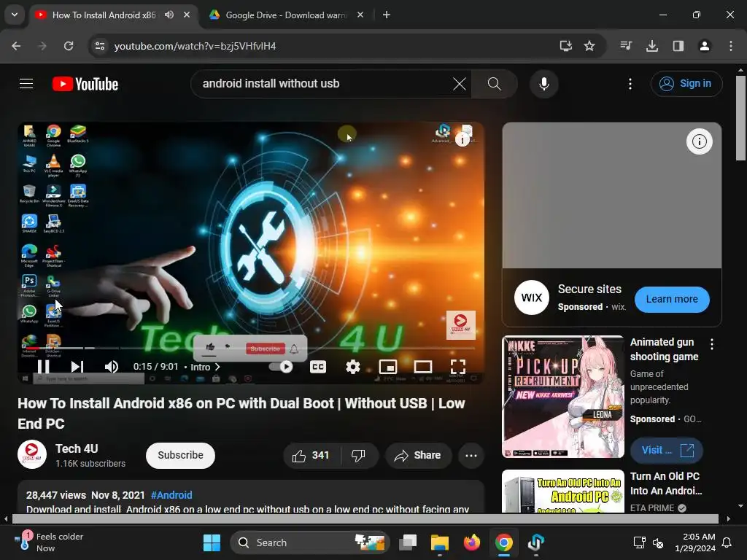The height and width of the screenshot is (560, 747).
Task: Sign in to YouTube
Action: (x=686, y=84)
